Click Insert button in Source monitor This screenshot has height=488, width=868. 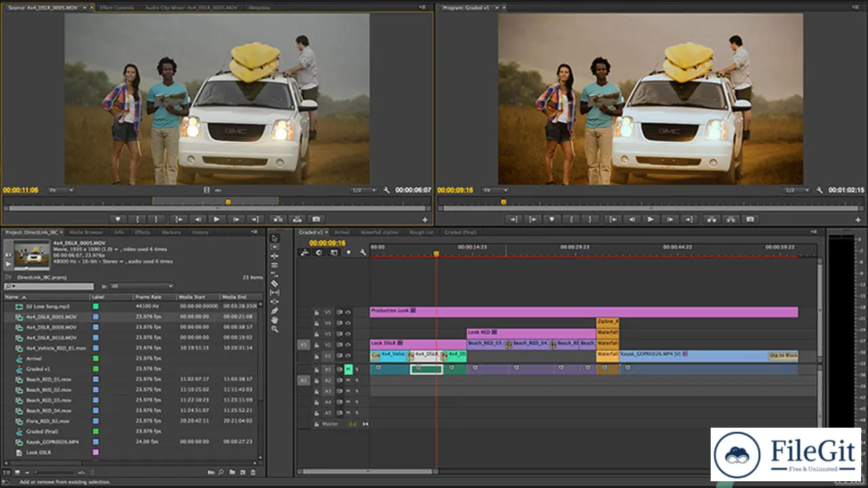click(277, 219)
